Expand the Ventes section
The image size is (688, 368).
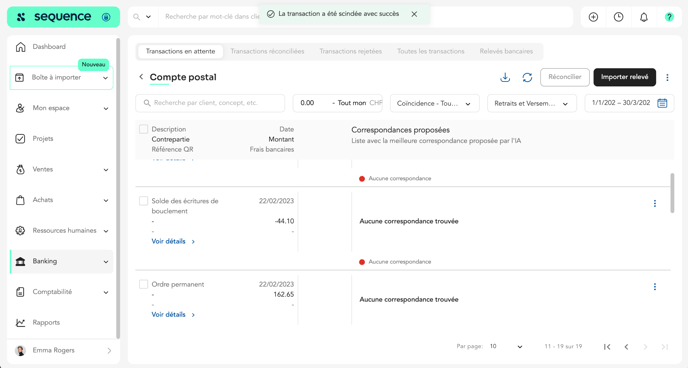tap(106, 170)
